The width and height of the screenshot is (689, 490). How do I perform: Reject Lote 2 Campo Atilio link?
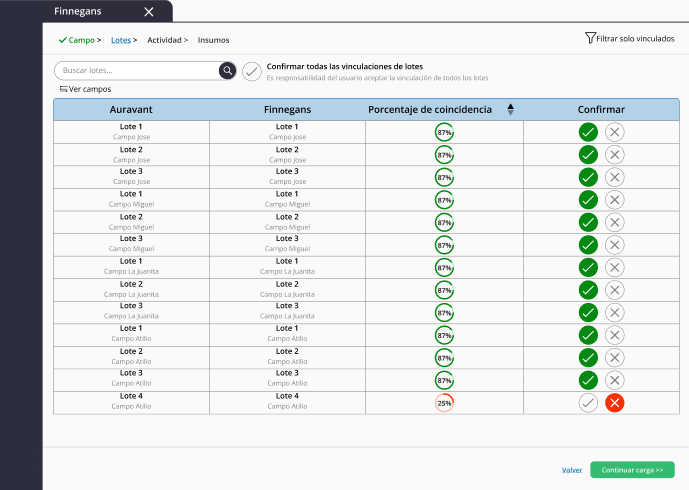click(614, 358)
